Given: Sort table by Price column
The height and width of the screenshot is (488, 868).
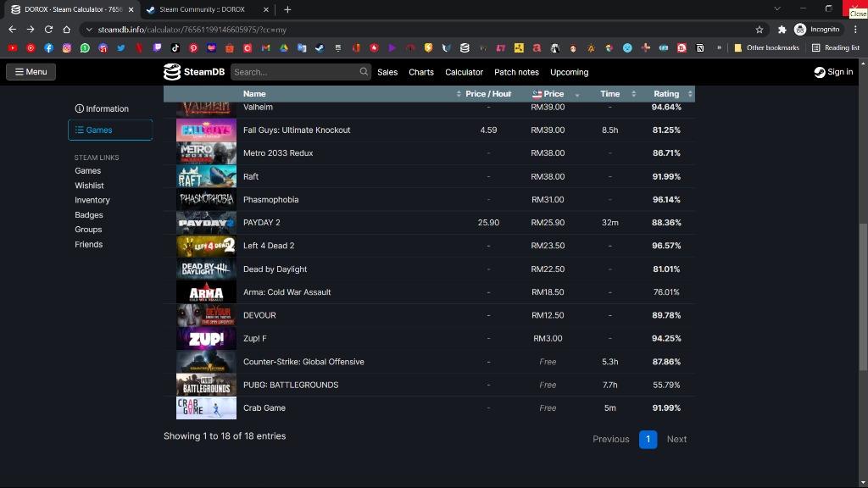Looking at the screenshot, I should (548, 94).
